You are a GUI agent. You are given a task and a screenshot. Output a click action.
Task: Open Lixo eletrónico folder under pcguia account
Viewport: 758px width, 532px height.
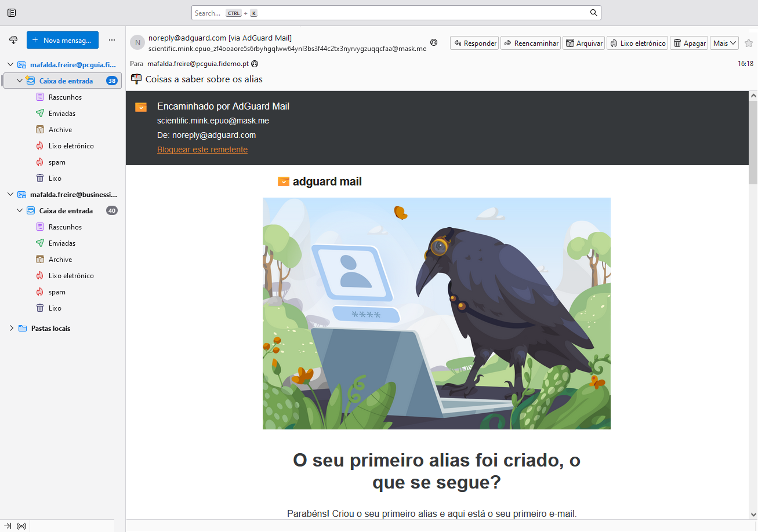(x=71, y=146)
